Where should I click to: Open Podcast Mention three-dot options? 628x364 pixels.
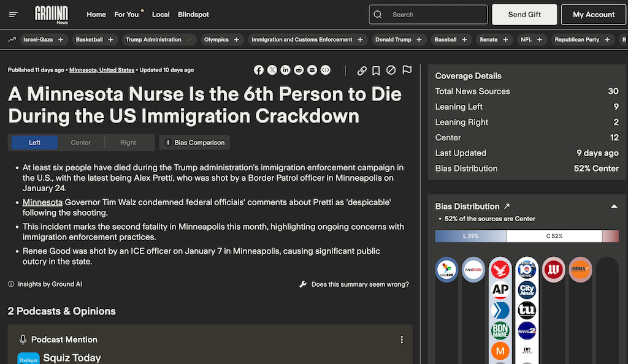click(402, 339)
